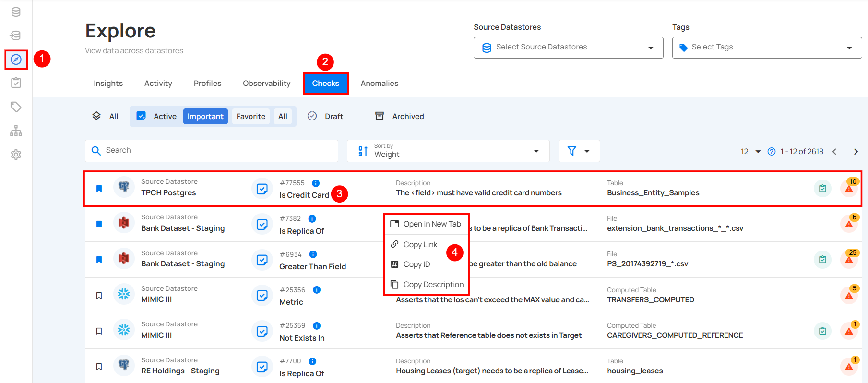Open the Settings gear in sidebar
Screen dimensions: 868x383
[x=16, y=155]
